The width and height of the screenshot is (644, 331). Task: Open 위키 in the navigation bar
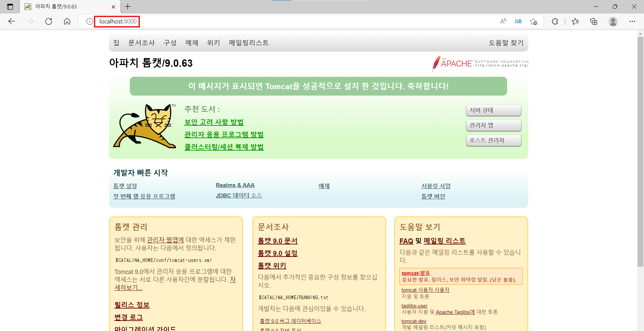point(214,43)
